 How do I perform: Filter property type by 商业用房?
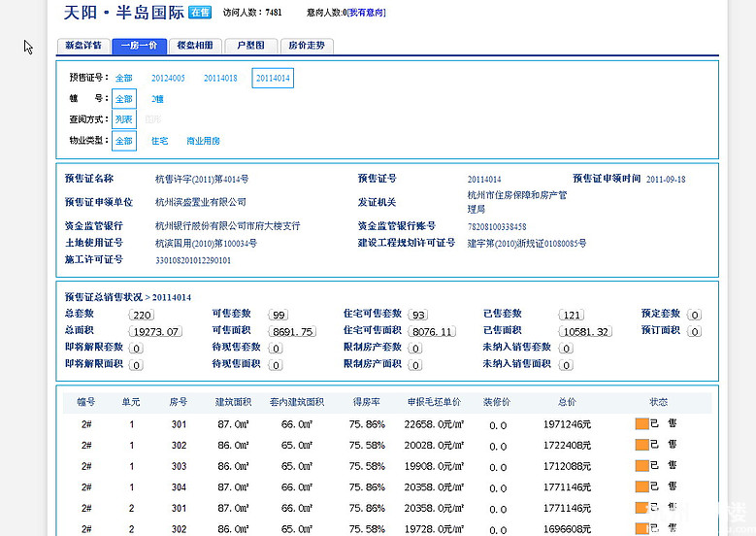203,141
